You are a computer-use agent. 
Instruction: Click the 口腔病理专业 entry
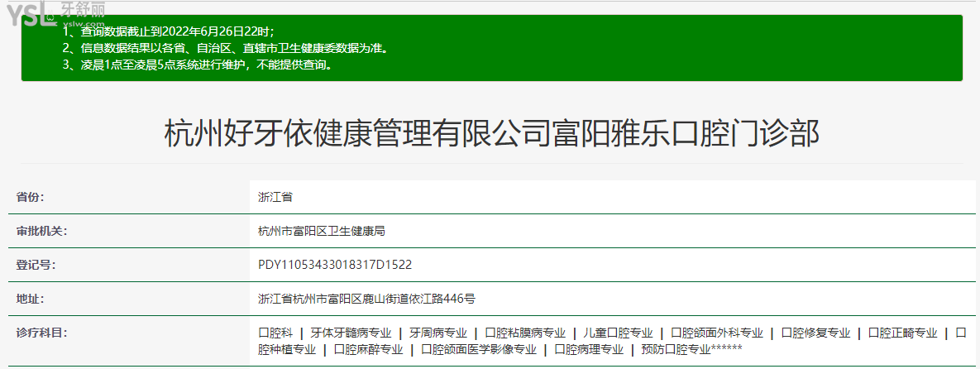(x=589, y=350)
